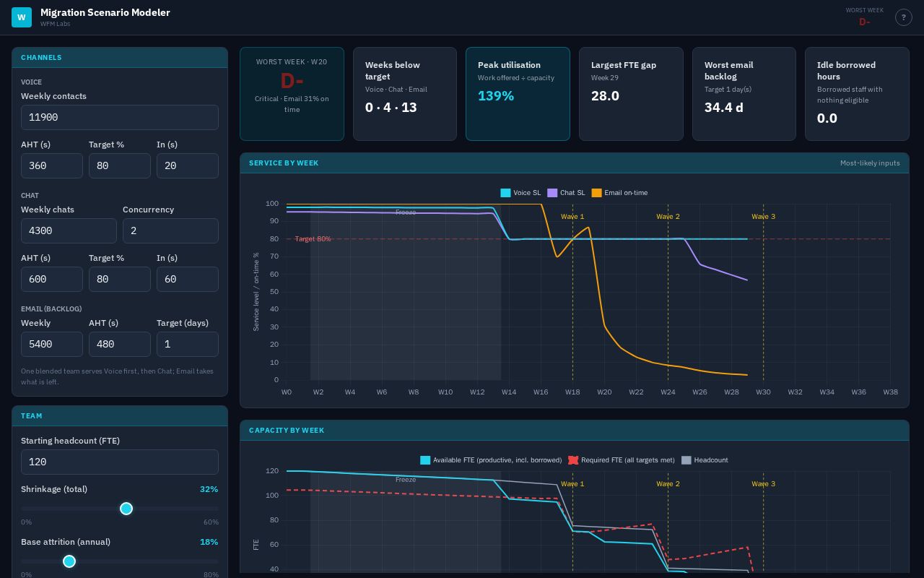Select the Largest FTE gap card
This screenshot has height=578, width=924.
[631, 94]
